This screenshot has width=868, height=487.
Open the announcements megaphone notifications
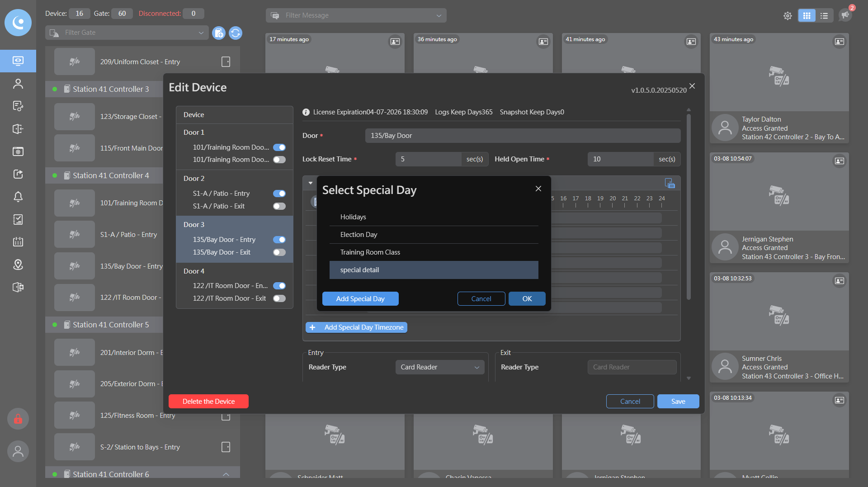[845, 15]
